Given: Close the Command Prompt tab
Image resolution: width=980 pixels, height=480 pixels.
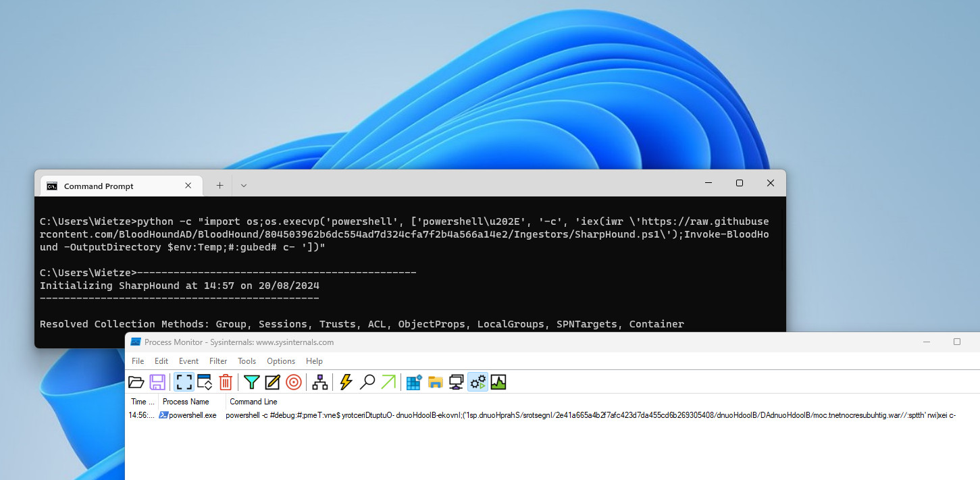Looking at the screenshot, I should pos(188,186).
